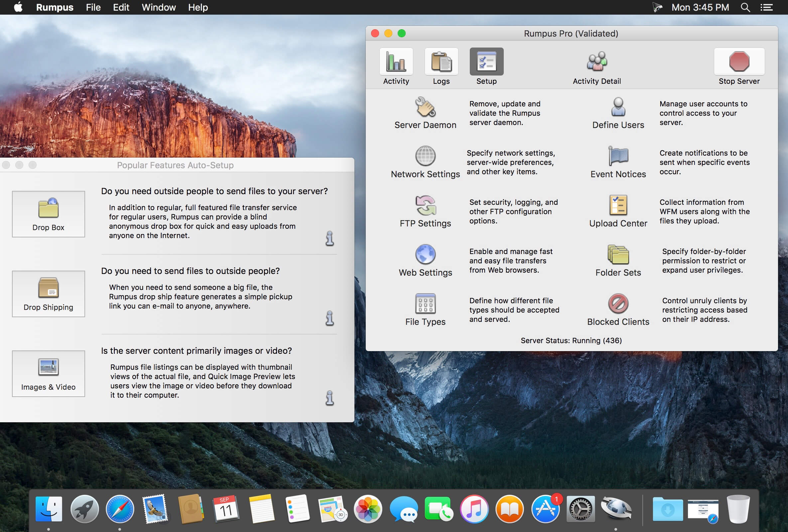Click the Stop Server button

pyautogui.click(x=739, y=62)
